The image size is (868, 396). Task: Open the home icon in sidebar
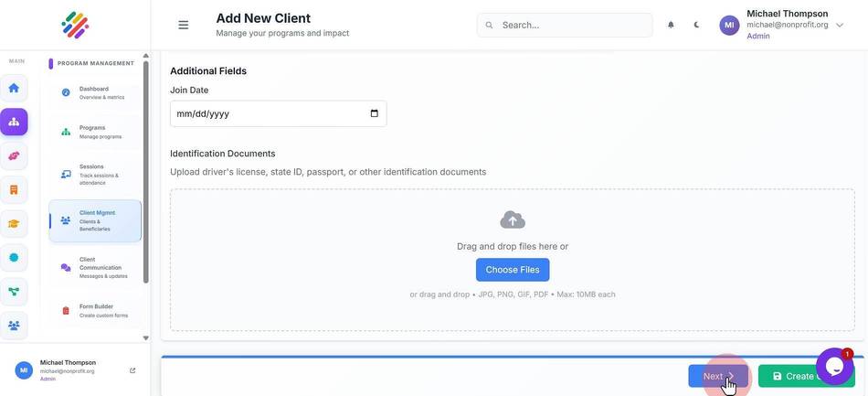14,88
